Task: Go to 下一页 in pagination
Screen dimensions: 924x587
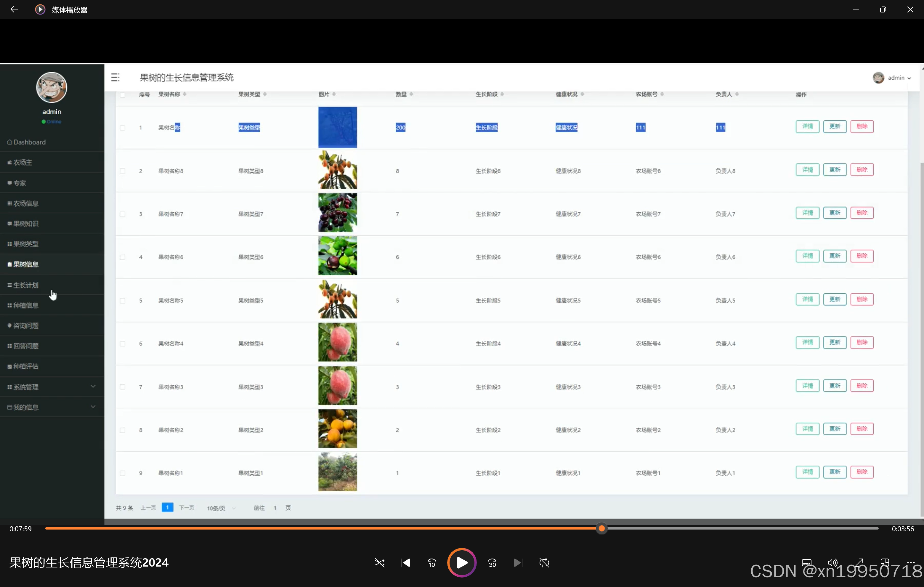Action: (x=187, y=508)
